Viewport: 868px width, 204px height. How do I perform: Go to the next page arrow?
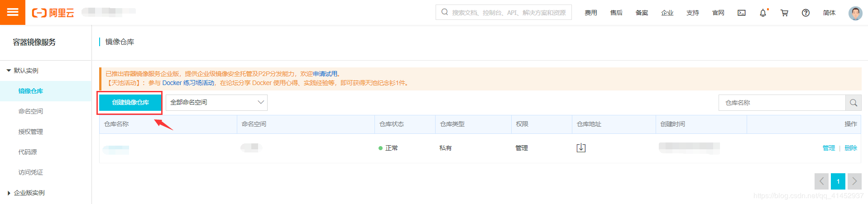click(x=854, y=181)
